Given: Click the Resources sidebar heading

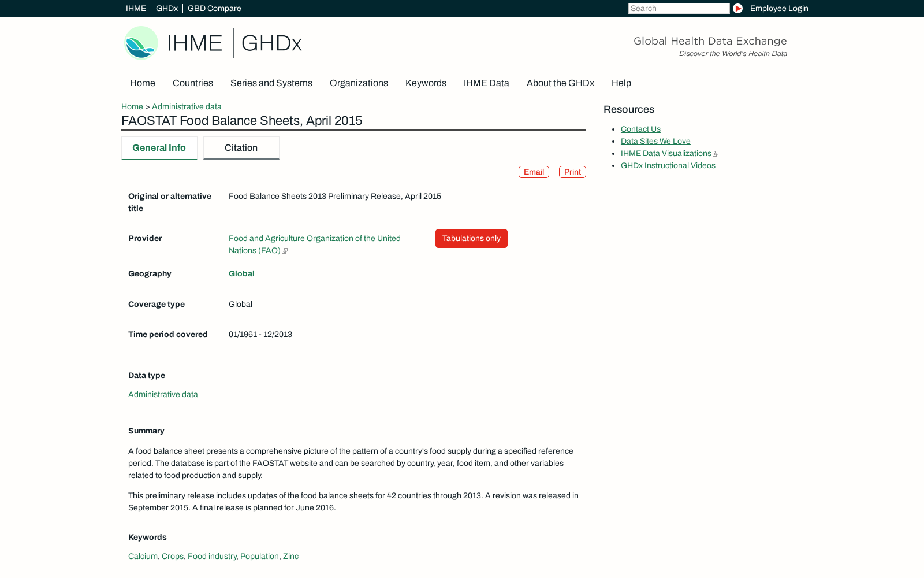Looking at the screenshot, I should (x=629, y=110).
